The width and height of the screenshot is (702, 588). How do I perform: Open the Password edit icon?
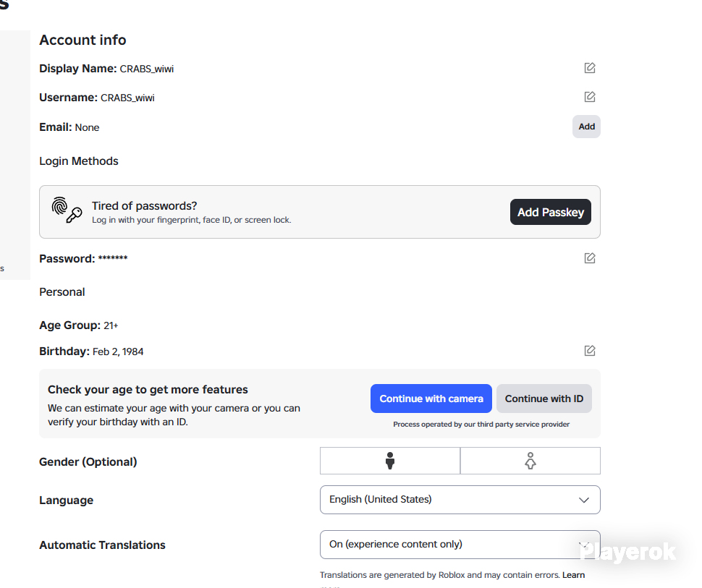[x=590, y=258]
